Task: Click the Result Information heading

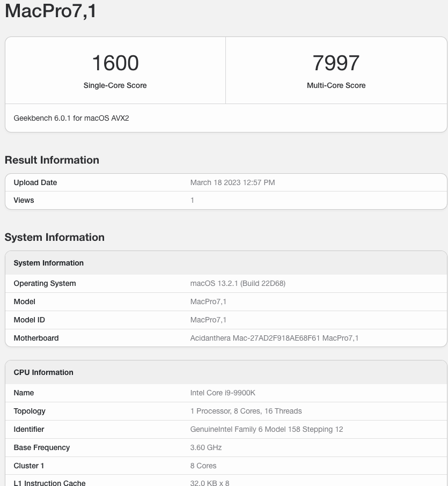Action: point(52,160)
